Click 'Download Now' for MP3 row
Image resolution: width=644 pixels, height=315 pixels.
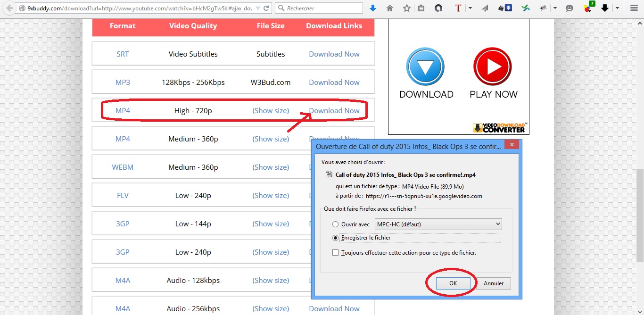tap(334, 82)
